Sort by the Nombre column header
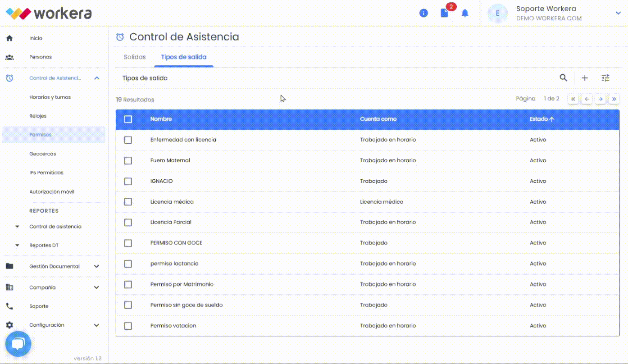This screenshot has width=628, height=364. click(x=161, y=119)
